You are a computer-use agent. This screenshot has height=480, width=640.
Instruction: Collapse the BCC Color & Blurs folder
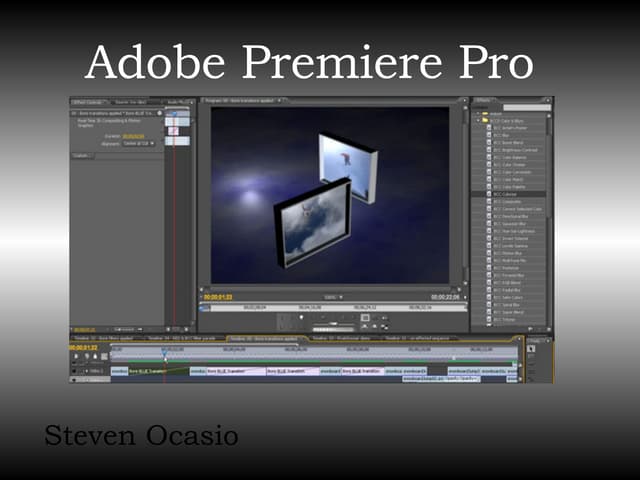[x=478, y=123]
